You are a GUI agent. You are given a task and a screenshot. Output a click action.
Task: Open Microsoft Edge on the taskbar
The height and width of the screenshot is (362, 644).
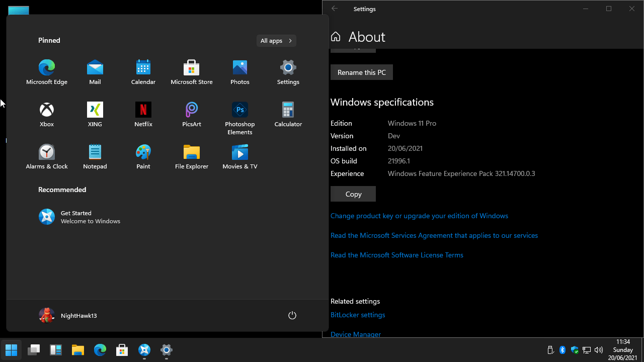[x=100, y=350]
